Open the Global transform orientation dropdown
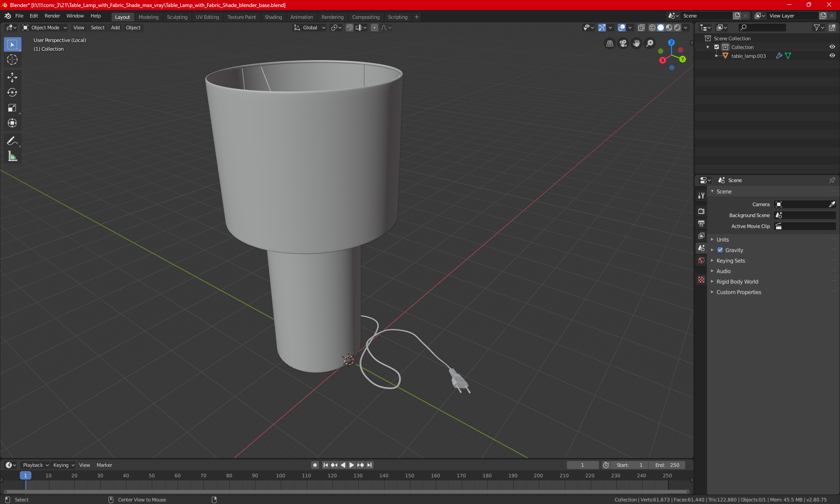The image size is (840, 504). [309, 28]
